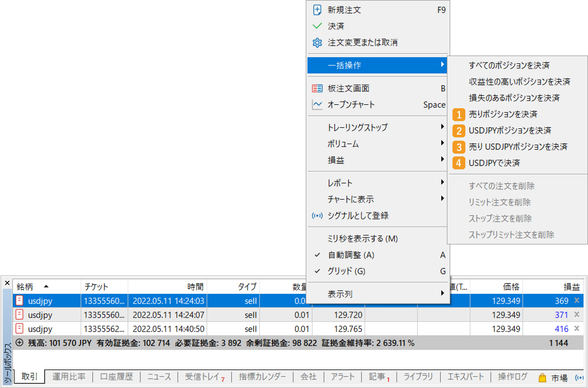Click the 129.720 open price cell
The image size is (588, 388).
coord(339,315)
